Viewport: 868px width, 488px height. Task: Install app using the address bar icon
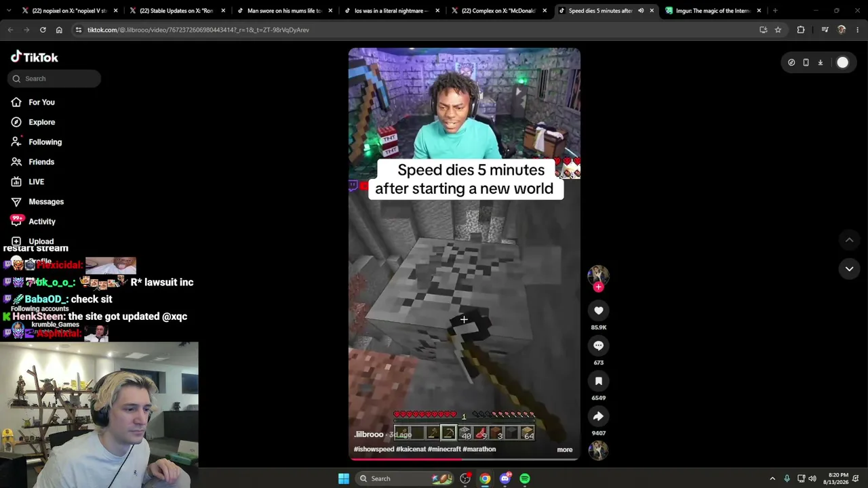coord(764,30)
